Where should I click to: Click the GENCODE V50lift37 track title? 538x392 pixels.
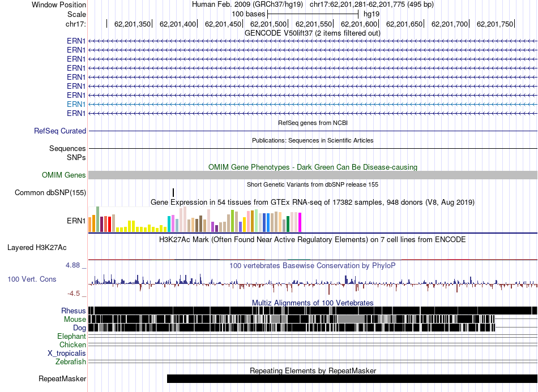tap(313, 33)
